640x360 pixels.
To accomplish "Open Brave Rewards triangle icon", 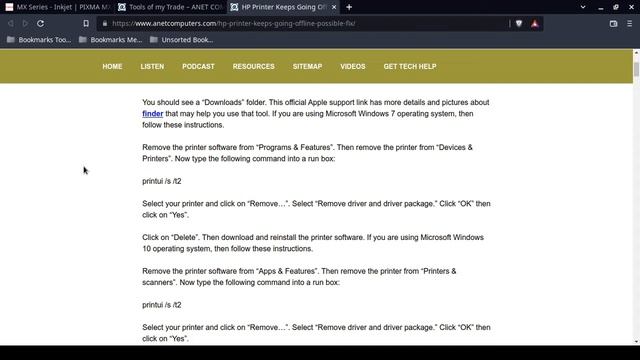I will (535, 24).
